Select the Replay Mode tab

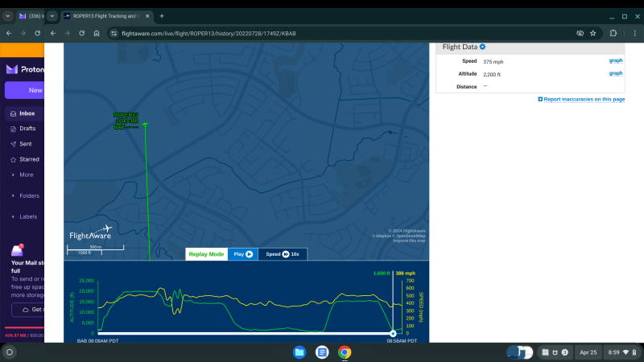click(x=206, y=254)
